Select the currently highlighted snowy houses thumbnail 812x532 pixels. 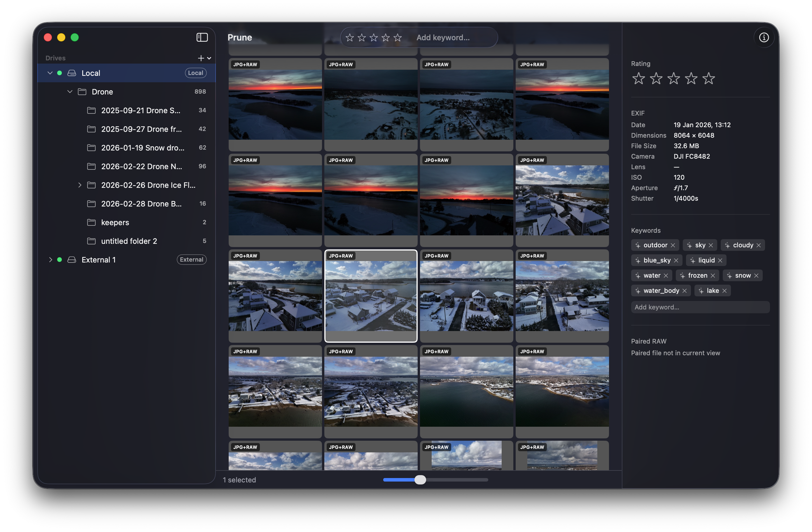[x=371, y=296]
